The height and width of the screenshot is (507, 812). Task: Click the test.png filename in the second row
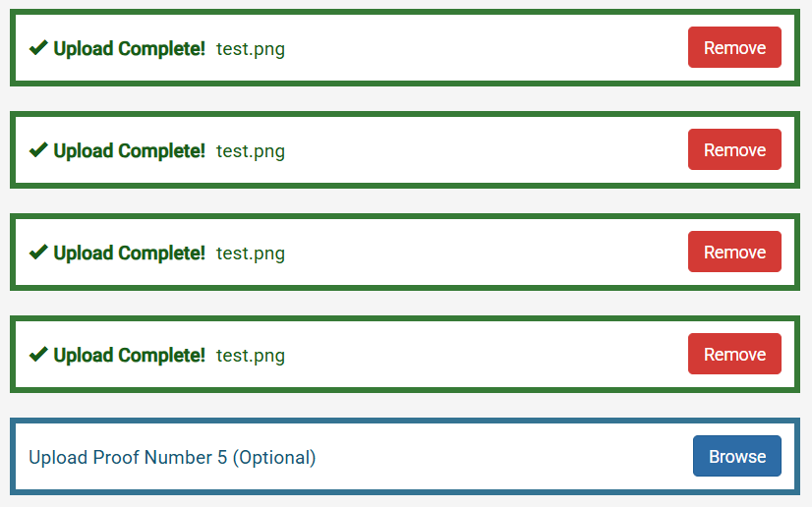point(251,151)
